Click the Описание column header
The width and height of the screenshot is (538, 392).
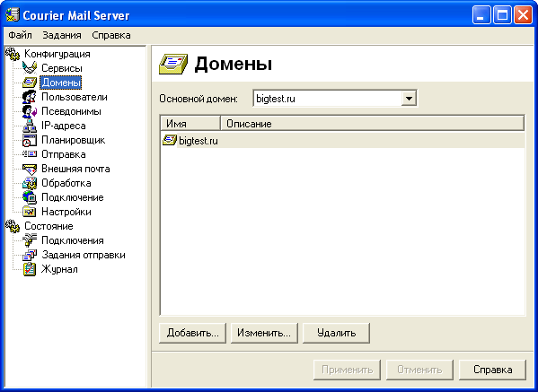(372, 124)
